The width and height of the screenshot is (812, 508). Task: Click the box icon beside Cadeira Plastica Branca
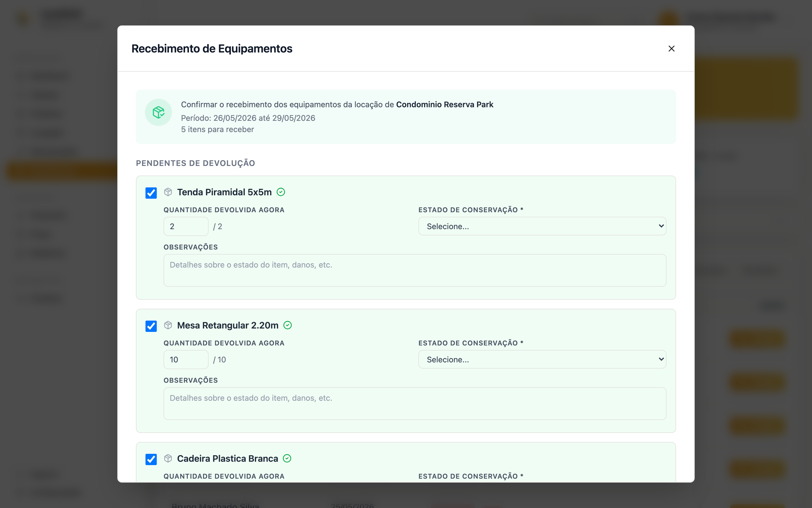tap(168, 458)
